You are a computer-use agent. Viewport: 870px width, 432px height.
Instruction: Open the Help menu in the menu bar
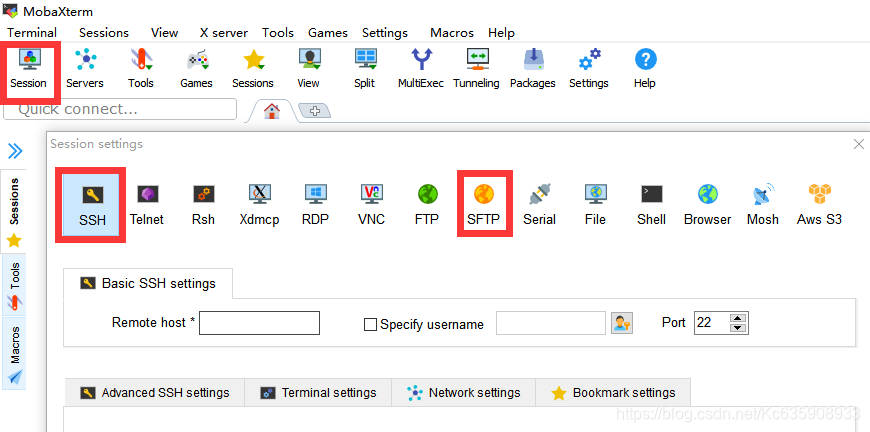pyautogui.click(x=502, y=33)
